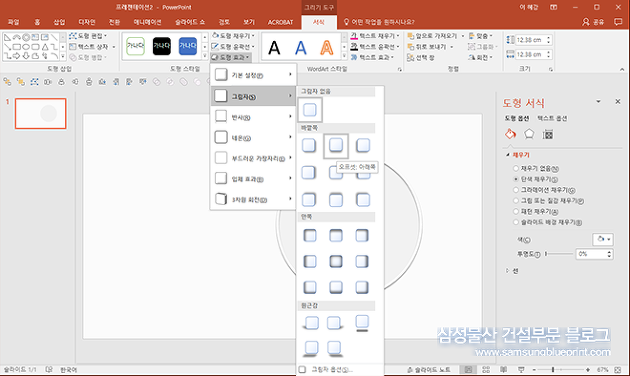The height and width of the screenshot is (376, 630).
Task: Open the Text Effects (텍스트 효과) dropdown
Action: (x=372, y=57)
